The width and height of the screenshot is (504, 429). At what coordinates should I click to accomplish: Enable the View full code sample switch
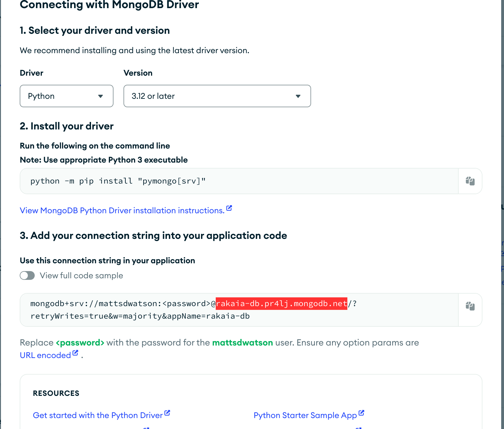click(27, 275)
